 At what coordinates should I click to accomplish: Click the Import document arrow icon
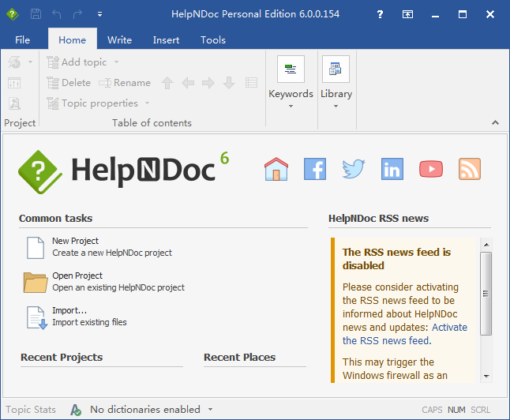click(x=37, y=317)
